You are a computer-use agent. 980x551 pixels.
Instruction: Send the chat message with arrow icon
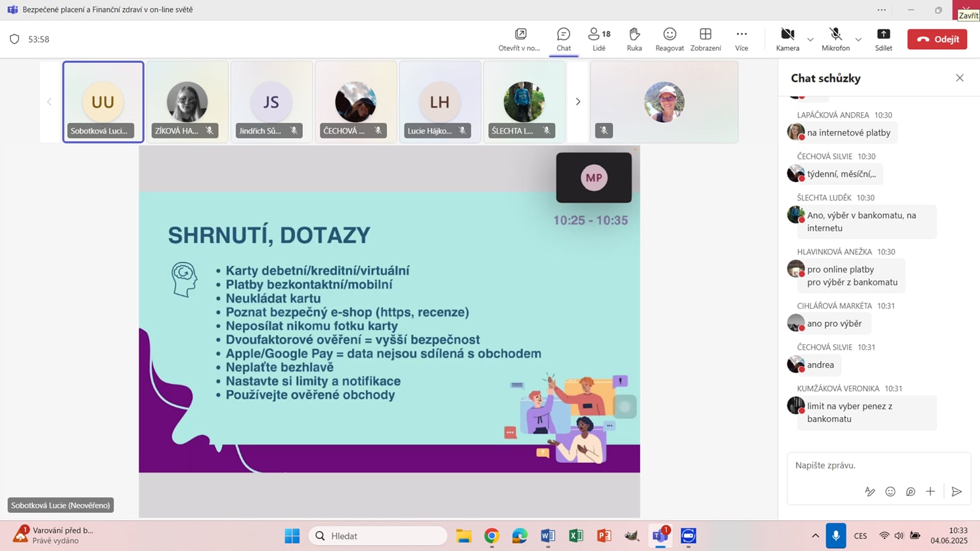pyautogui.click(x=956, y=492)
